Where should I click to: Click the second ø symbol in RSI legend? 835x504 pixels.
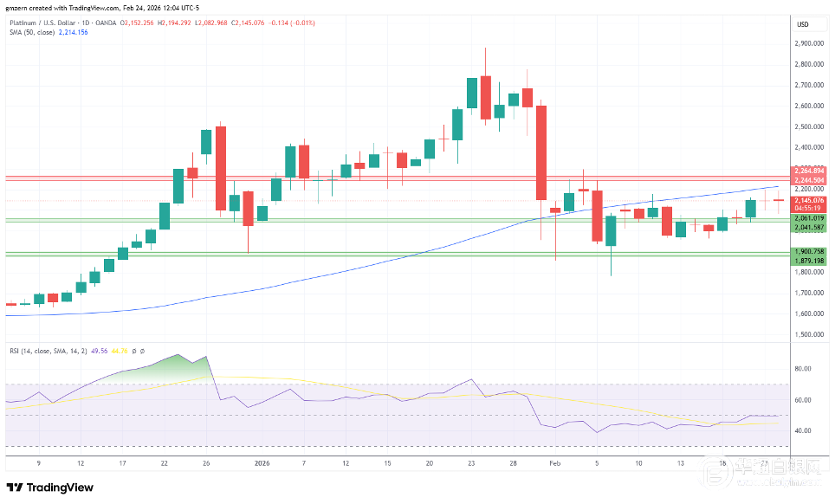(142, 351)
